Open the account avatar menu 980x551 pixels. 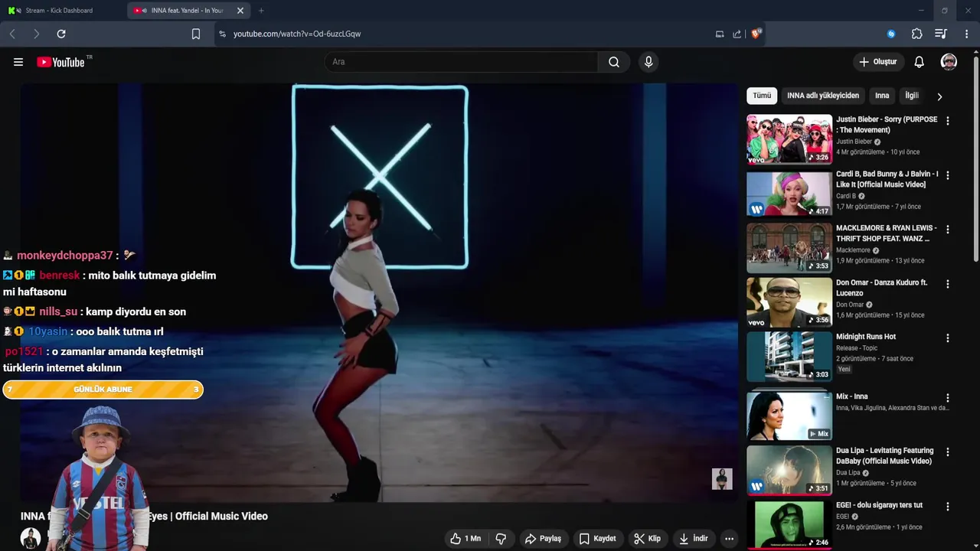pyautogui.click(x=949, y=62)
